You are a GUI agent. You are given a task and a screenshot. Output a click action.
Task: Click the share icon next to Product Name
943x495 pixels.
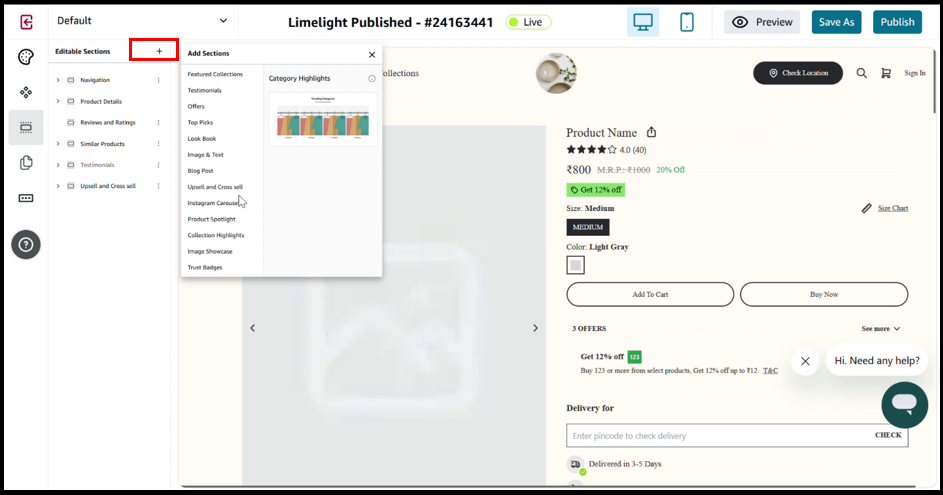coord(652,132)
